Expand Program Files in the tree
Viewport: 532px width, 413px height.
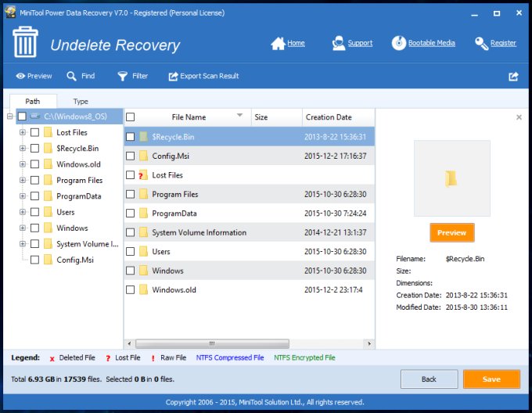tap(23, 180)
